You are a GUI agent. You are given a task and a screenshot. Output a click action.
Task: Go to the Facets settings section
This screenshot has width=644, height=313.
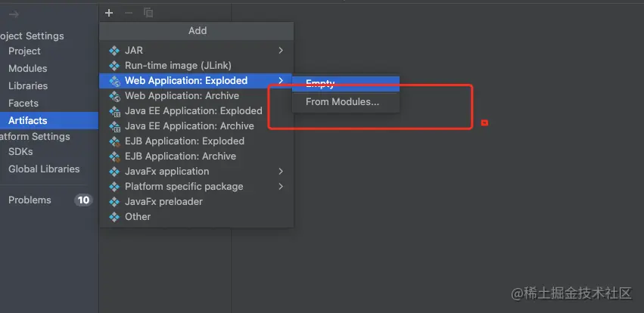pos(23,104)
